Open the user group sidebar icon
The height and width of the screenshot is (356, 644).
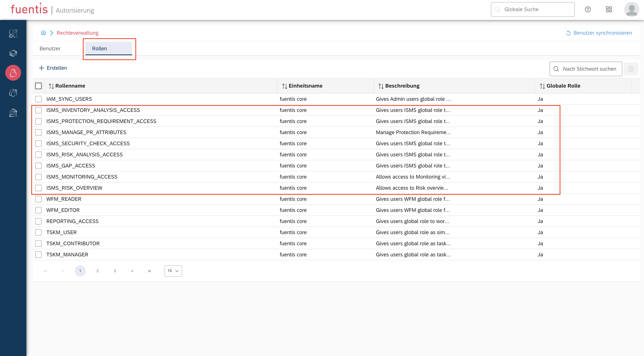pos(13,93)
